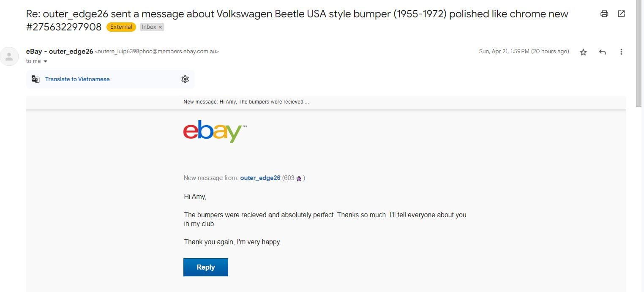Viewport: 644px width, 292px height.
Task: Expand the "to me" recipient details
Action: click(x=46, y=61)
